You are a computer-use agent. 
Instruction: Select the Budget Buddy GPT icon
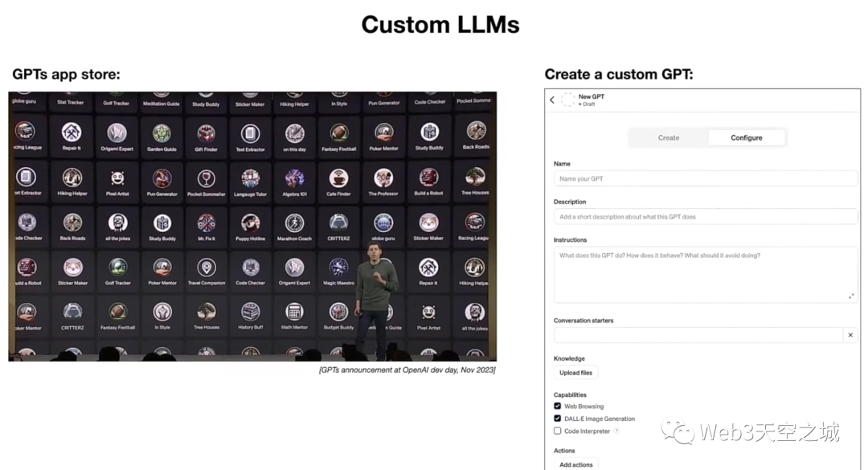point(338,312)
